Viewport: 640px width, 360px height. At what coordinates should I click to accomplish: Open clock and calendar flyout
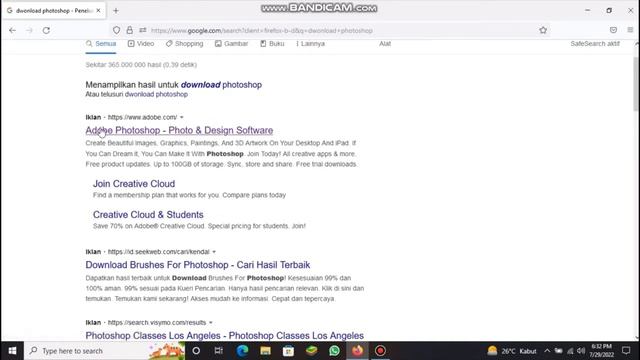pyautogui.click(x=601, y=351)
